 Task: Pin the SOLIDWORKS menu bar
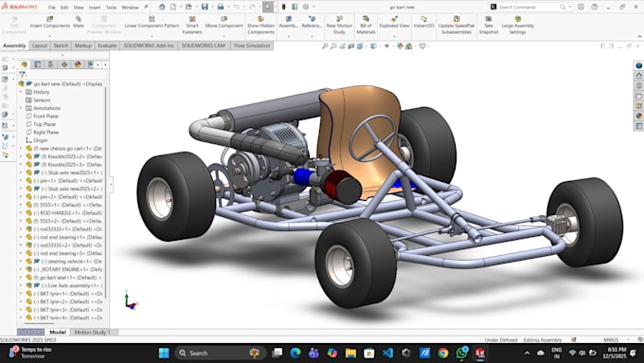(146, 7)
